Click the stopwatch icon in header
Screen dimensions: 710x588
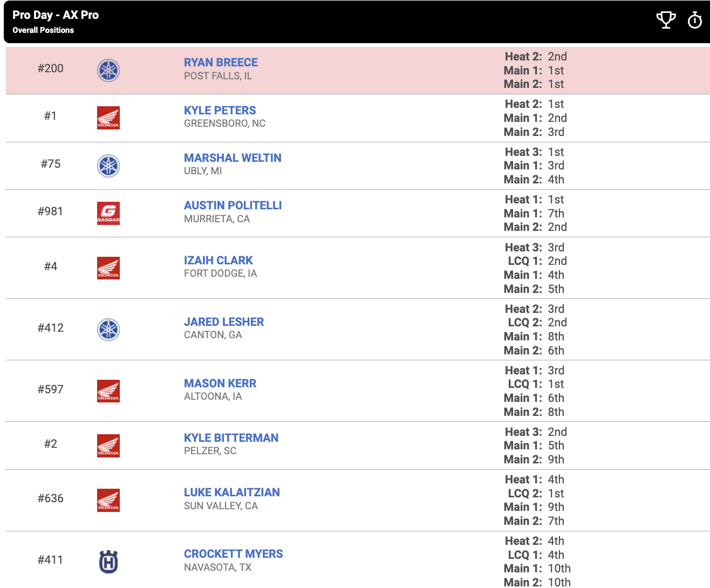click(x=694, y=20)
